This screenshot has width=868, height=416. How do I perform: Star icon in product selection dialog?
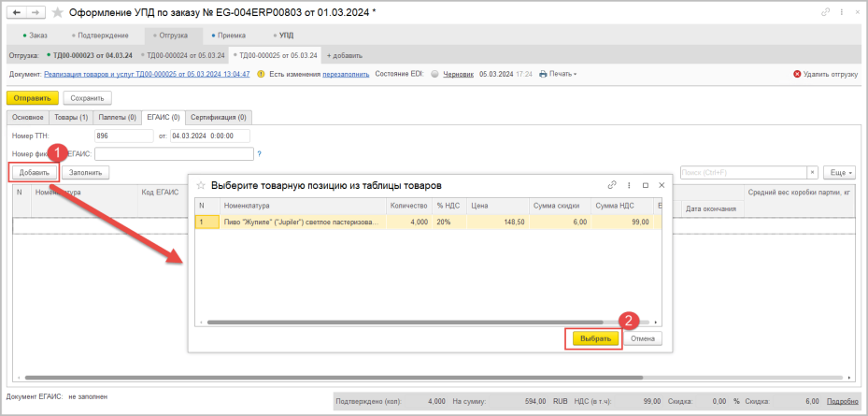pos(202,185)
